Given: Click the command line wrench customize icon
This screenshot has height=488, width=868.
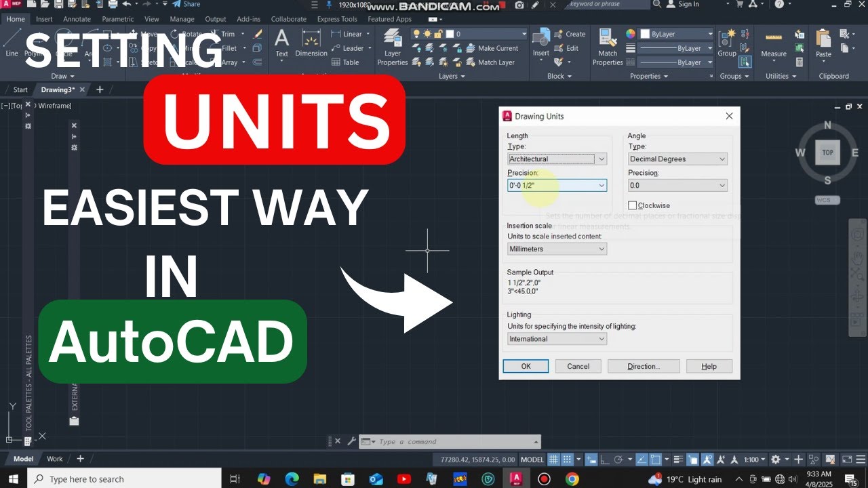Looking at the screenshot, I should tap(351, 441).
